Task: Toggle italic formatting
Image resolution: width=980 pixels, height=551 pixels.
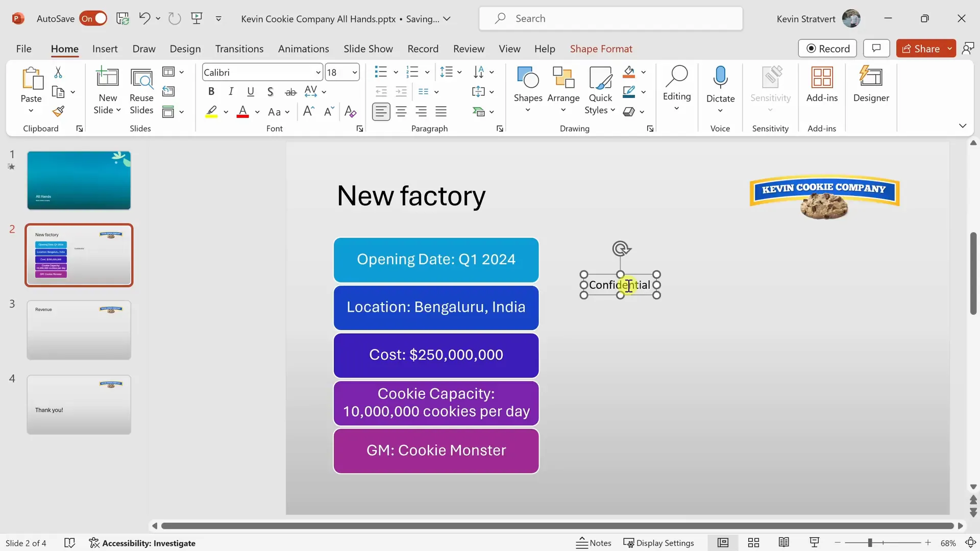Action: [231, 92]
